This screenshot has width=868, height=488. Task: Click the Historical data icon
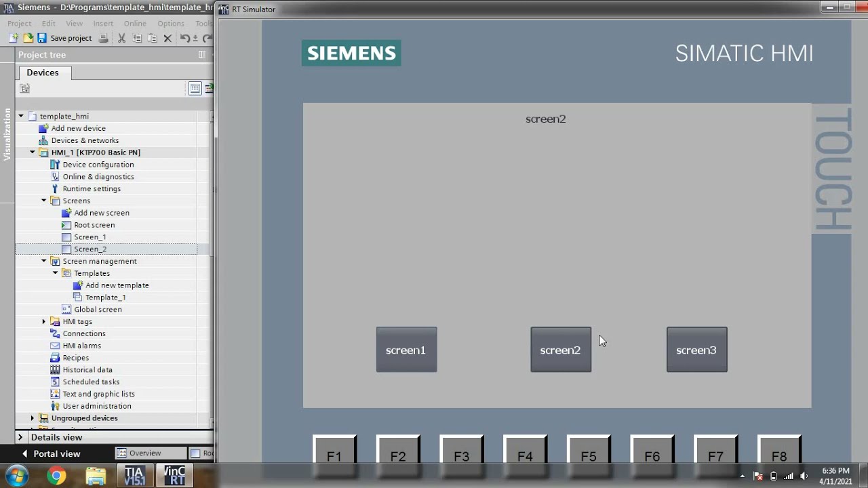55,369
